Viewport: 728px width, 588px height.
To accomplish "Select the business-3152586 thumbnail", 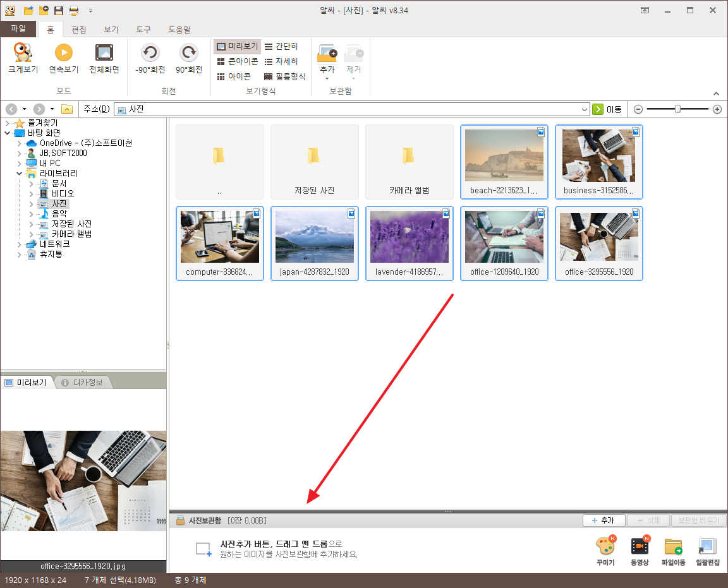I will 599,162.
